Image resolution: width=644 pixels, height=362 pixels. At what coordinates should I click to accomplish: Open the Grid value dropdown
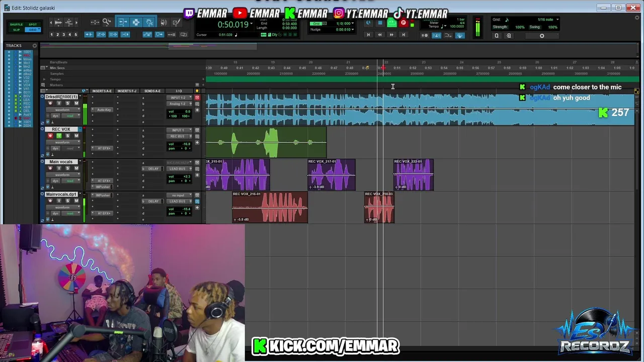tap(353, 24)
